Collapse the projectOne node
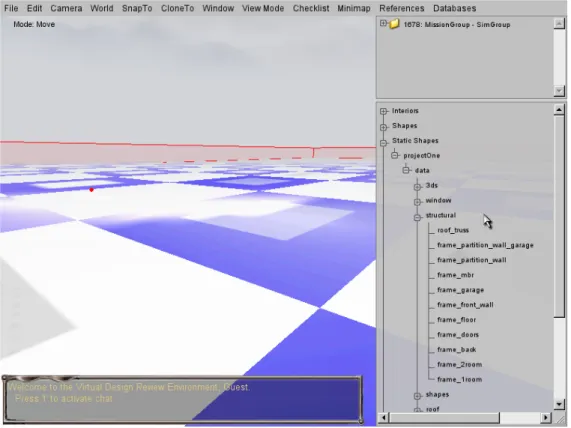Image resolution: width=571 pixels, height=428 pixels. 395,156
